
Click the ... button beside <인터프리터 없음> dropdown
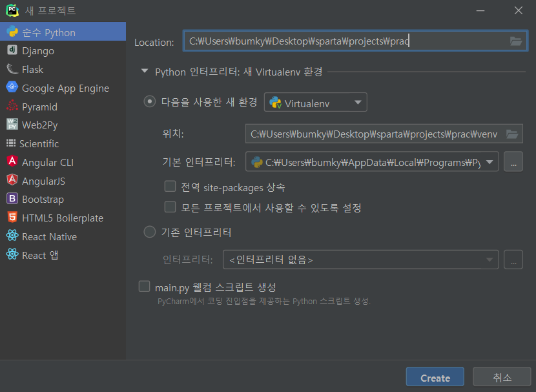click(513, 260)
